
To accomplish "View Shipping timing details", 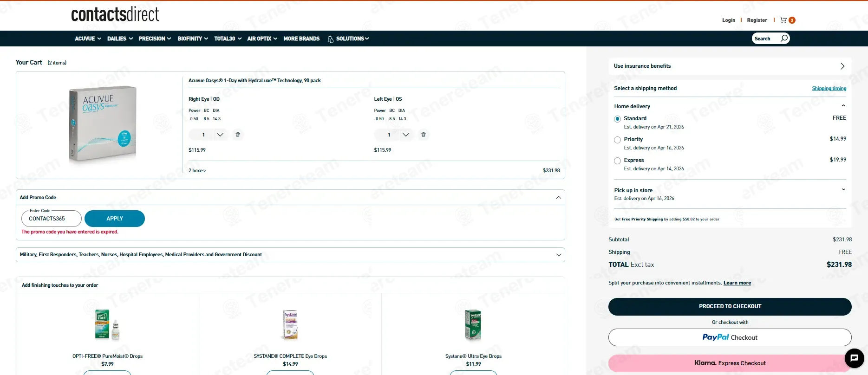I will (x=829, y=89).
